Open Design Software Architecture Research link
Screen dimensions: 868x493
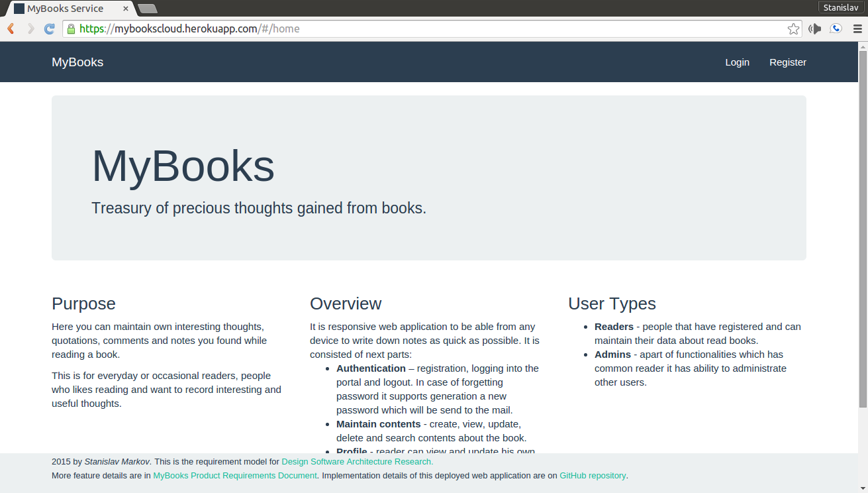click(358, 462)
